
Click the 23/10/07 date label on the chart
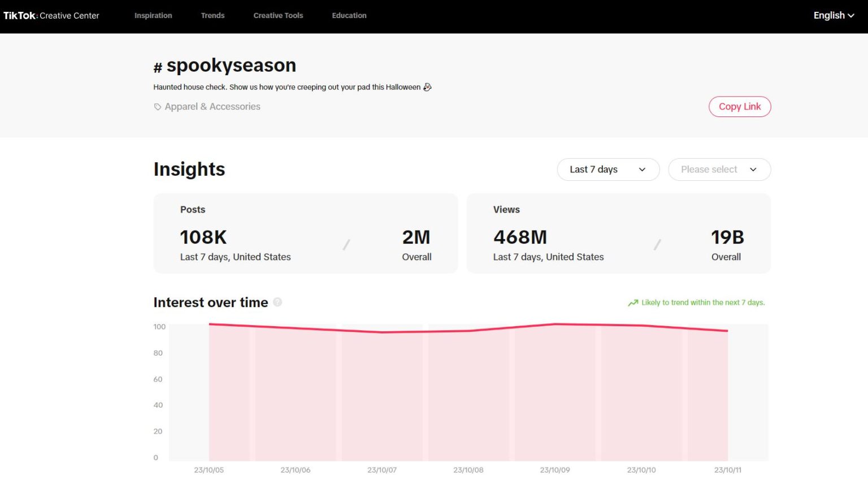pos(382,470)
